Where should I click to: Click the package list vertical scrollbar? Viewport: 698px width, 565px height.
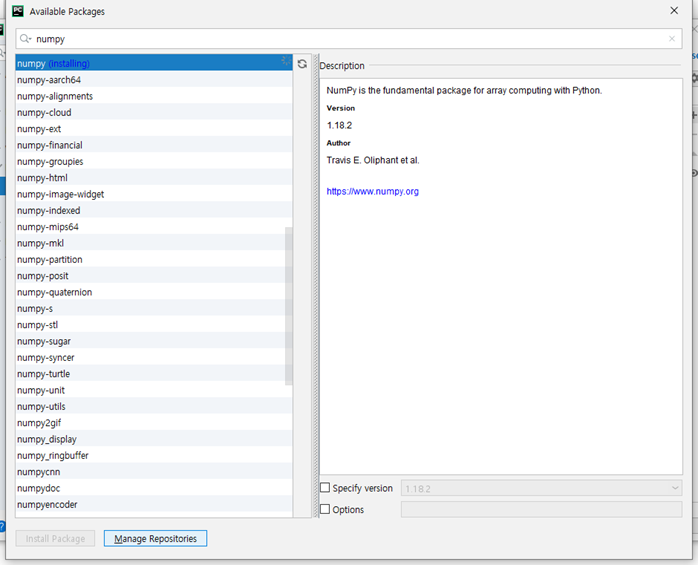289,306
